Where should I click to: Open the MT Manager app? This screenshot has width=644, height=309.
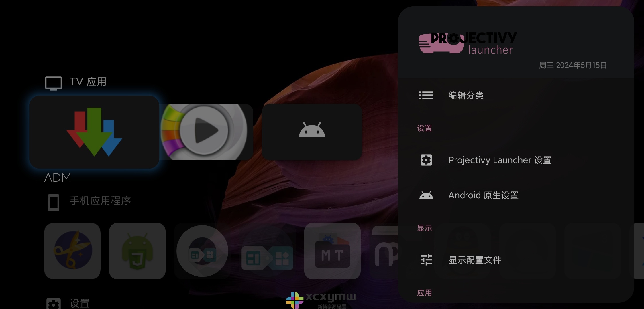[x=332, y=252]
